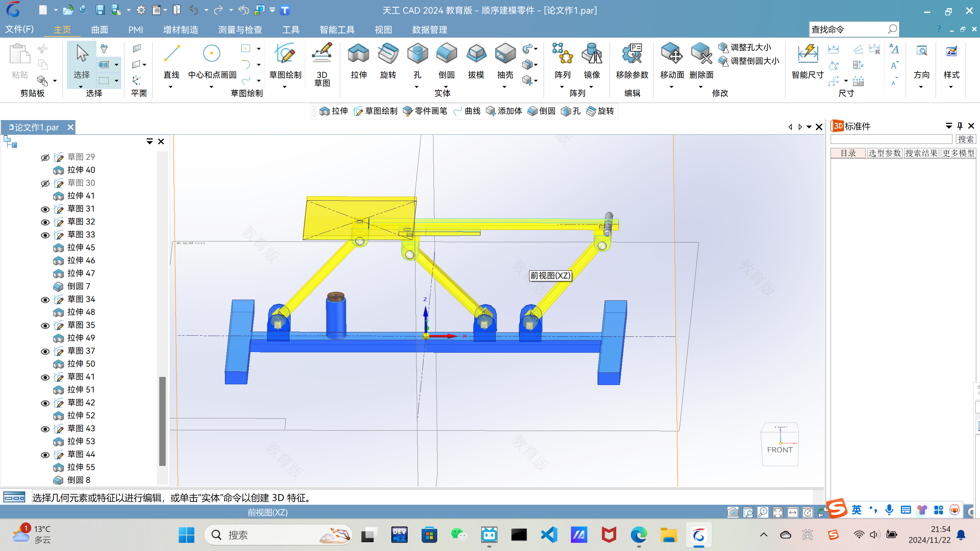Select the 拔模 draft tool
This screenshot has height=551, width=980.
tap(476, 61)
